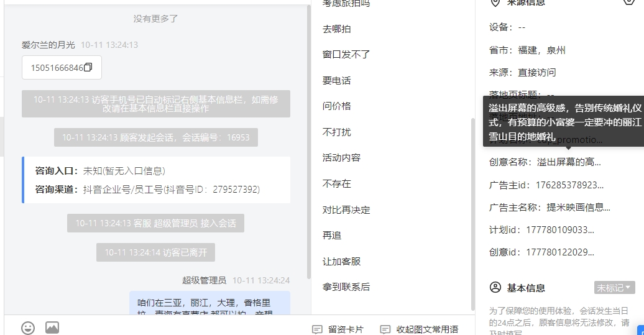Open the 未标记 status dropdown
Viewport: 644px width, 335px height.
(x=614, y=288)
